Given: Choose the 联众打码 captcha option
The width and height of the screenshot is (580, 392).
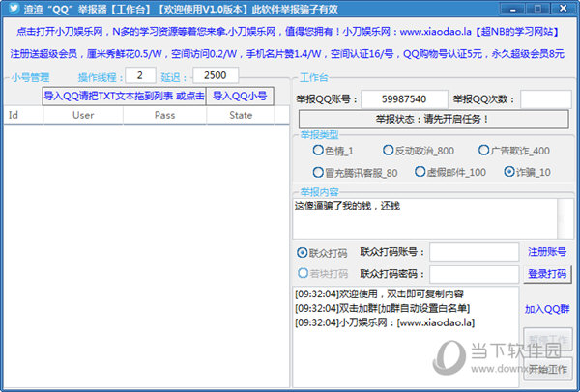Looking at the screenshot, I should click(x=322, y=253).
